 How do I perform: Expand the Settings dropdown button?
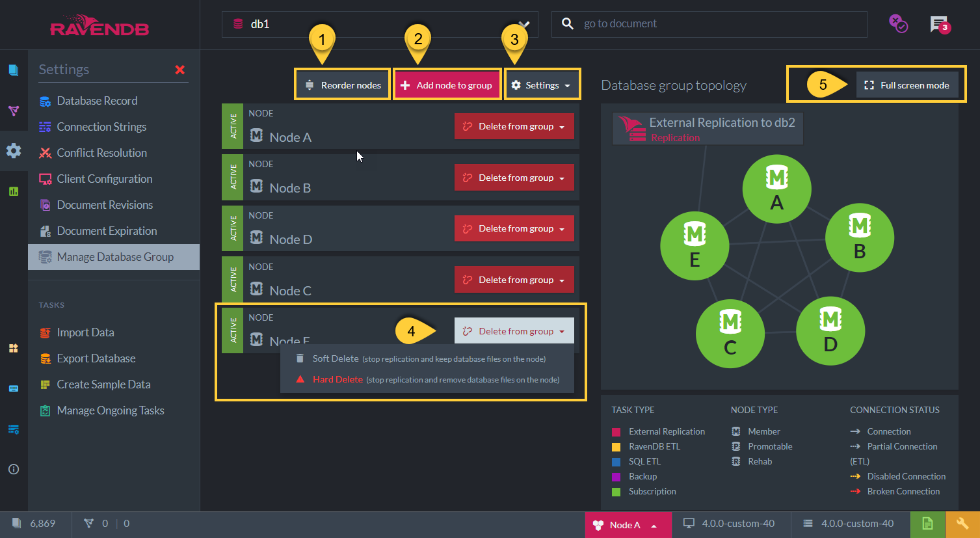[541, 85]
